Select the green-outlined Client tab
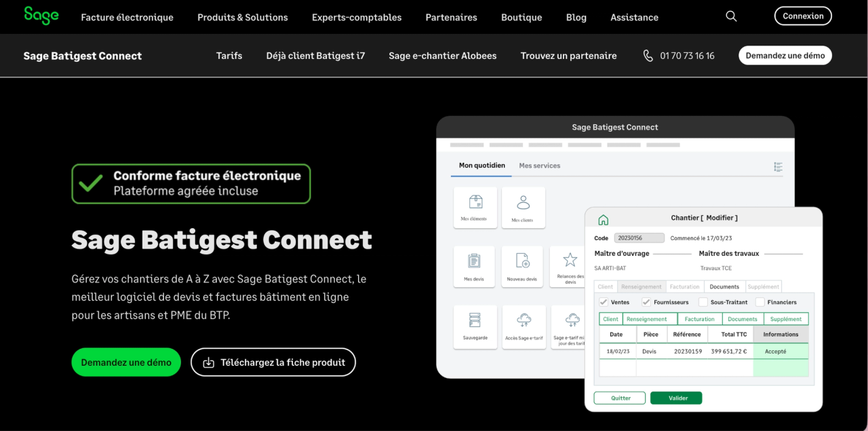 pos(611,319)
